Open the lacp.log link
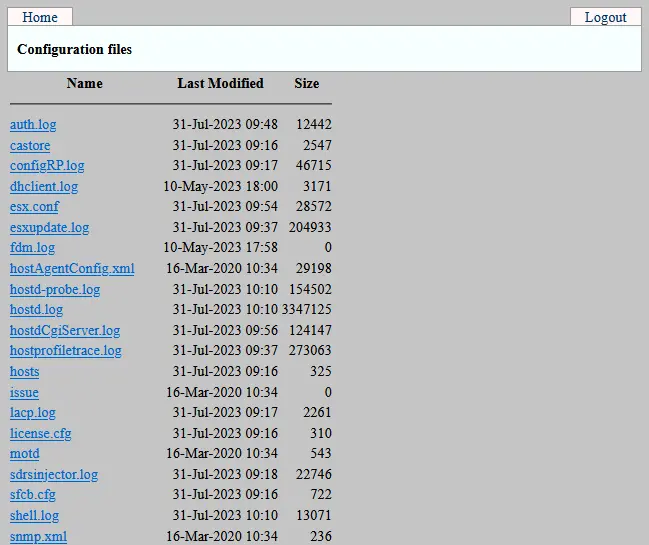This screenshot has height=545, width=649. coord(33,413)
